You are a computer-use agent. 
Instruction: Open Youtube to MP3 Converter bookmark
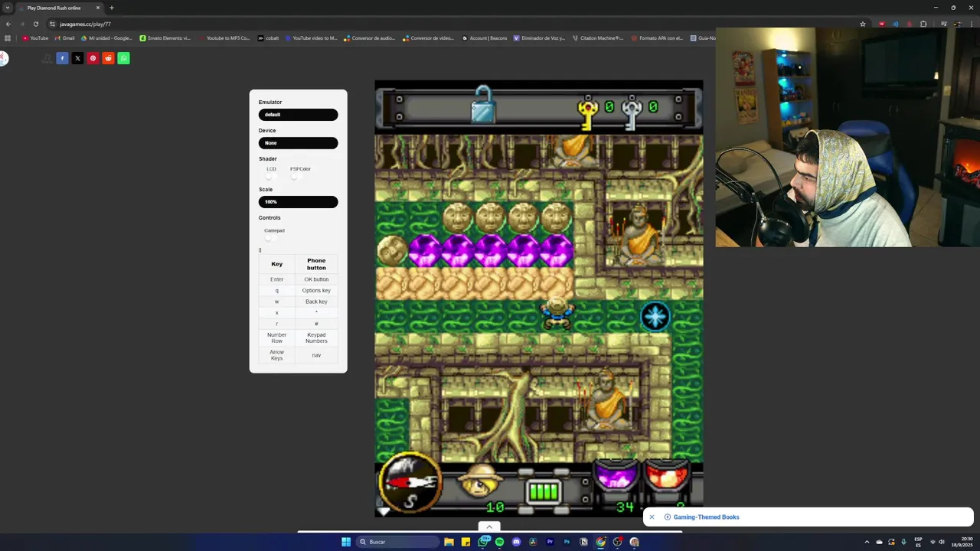(224, 38)
